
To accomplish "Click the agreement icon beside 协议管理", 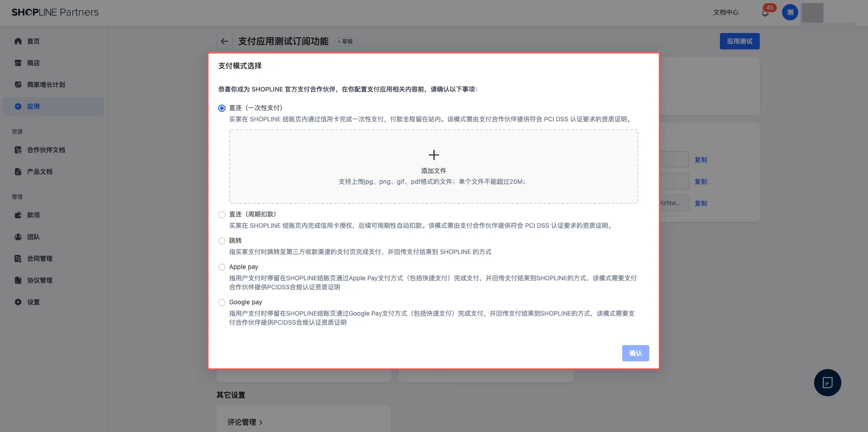I will coord(18,280).
